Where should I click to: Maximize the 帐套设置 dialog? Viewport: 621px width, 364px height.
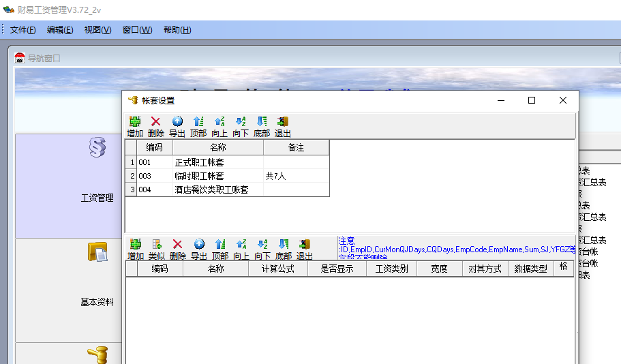[x=532, y=101]
